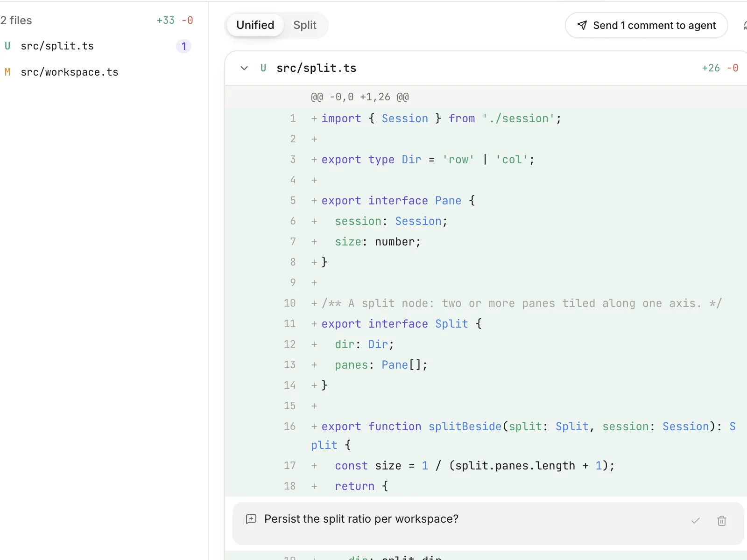Click line number 3 in the diff
This screenshot has height=560, width=747.
tap(293, 160)
